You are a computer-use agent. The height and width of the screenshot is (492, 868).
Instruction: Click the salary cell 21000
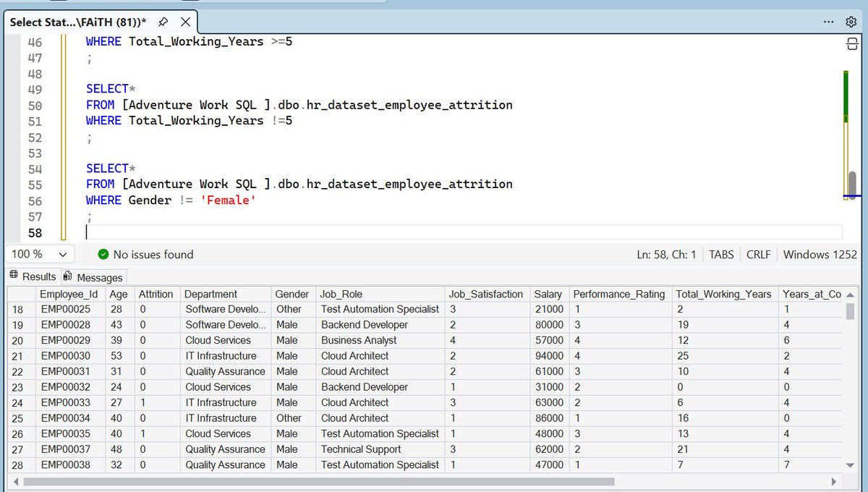pyautogui.click(x=549, y=309)
